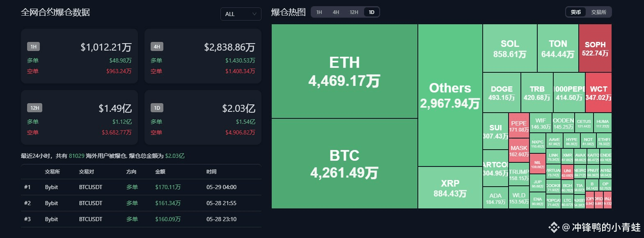Select the TON heatmap tile
The image size is (644, 238).
(x=558, y=48)
